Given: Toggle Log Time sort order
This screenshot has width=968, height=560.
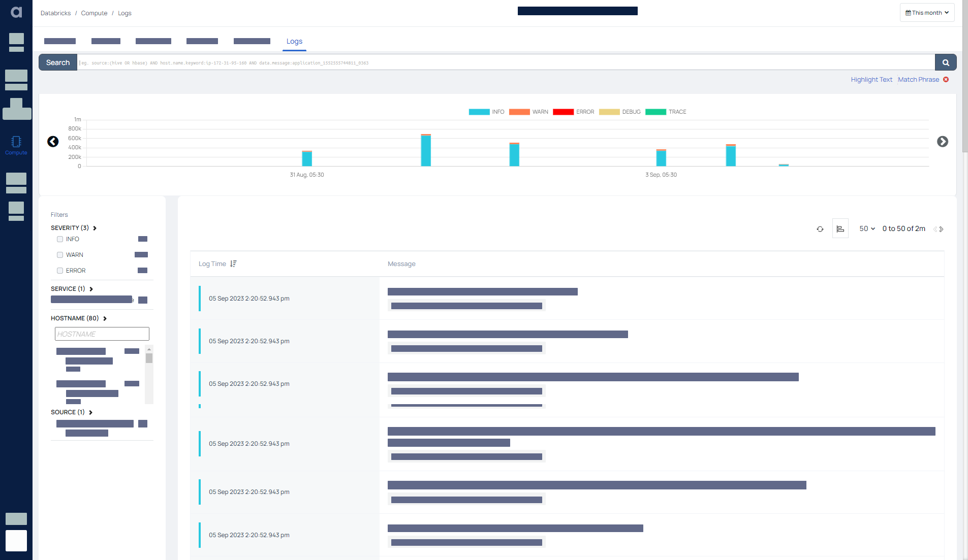Looking at the screenshot, I should tap(234, 263).
